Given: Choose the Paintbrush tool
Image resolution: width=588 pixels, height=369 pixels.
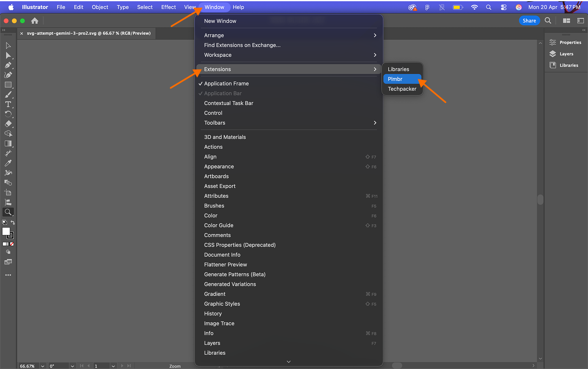Looking at the screenshot, I should [8, 94].
